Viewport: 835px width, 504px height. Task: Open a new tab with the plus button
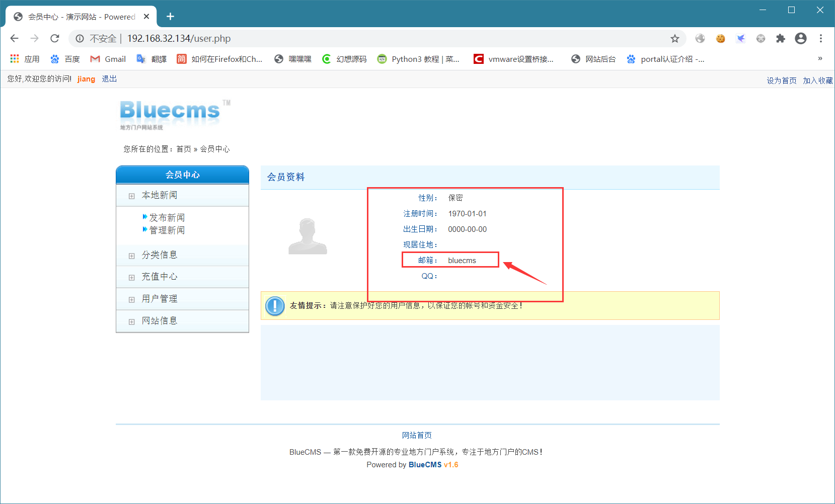tap(170, 17)
